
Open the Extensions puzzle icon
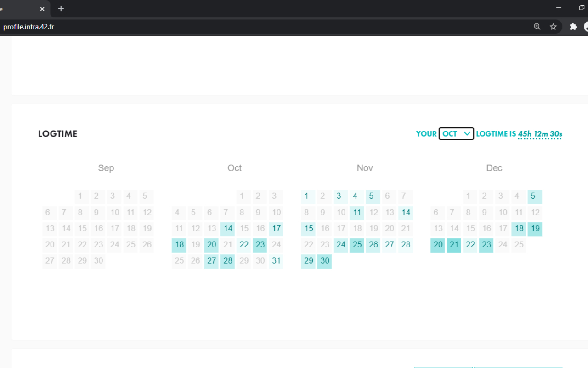[x=573, y=27]
